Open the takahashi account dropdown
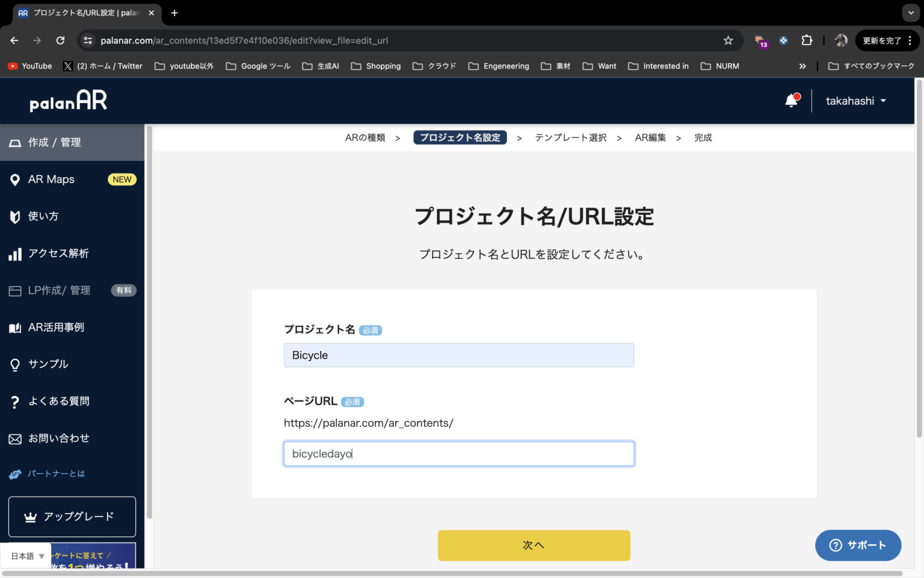This screenshot has height=578, width=924. pos(855,101)
